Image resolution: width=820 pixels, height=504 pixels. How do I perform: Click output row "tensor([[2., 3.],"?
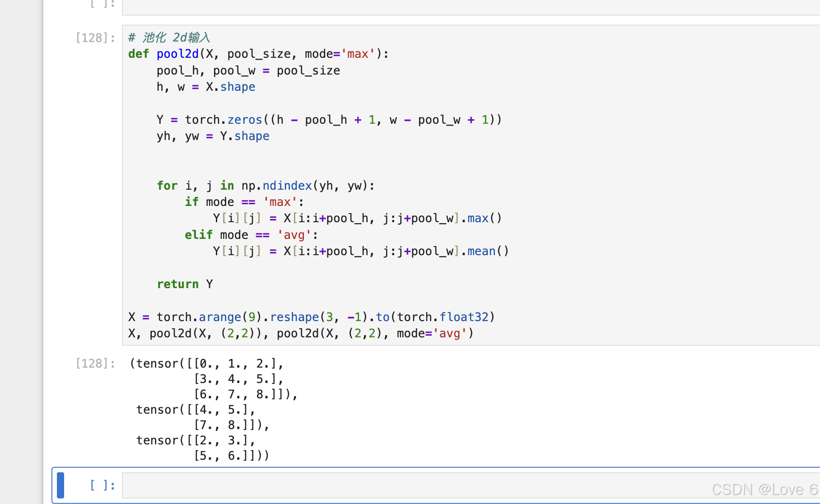click(x=196, y=440)
